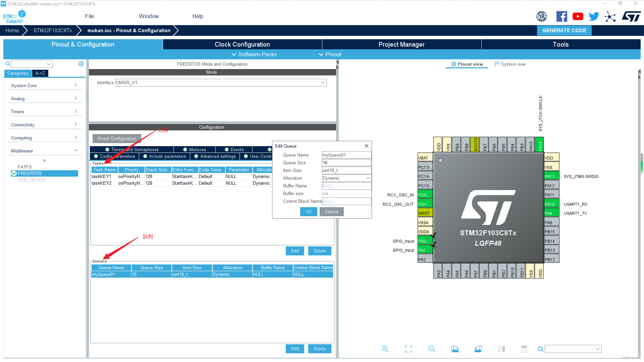Expand the System Core category

pos(44,85)
